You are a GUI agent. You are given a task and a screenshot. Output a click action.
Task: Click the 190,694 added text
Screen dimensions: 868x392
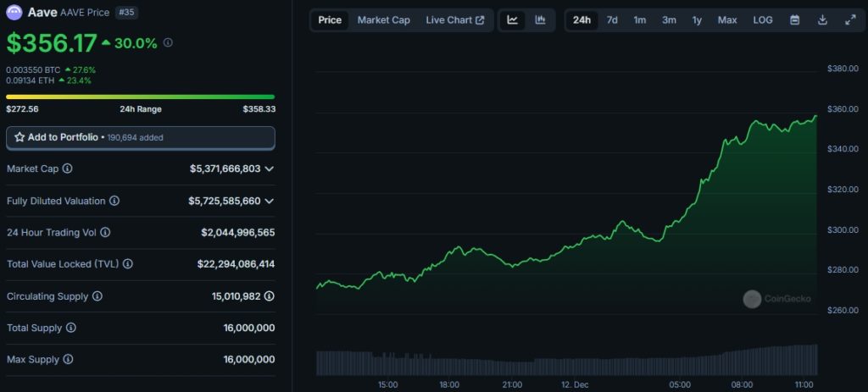(x=135, y=138)
